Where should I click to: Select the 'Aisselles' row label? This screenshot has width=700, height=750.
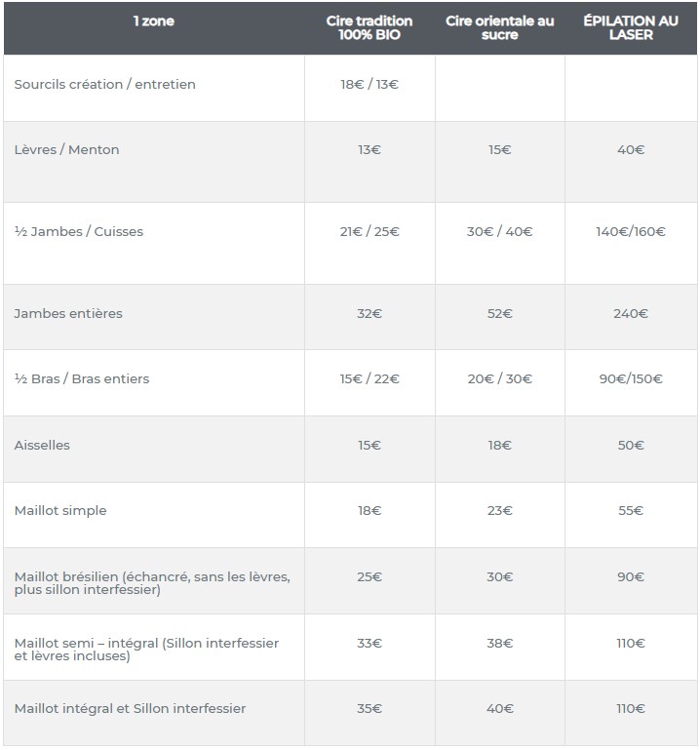point(42,446)
